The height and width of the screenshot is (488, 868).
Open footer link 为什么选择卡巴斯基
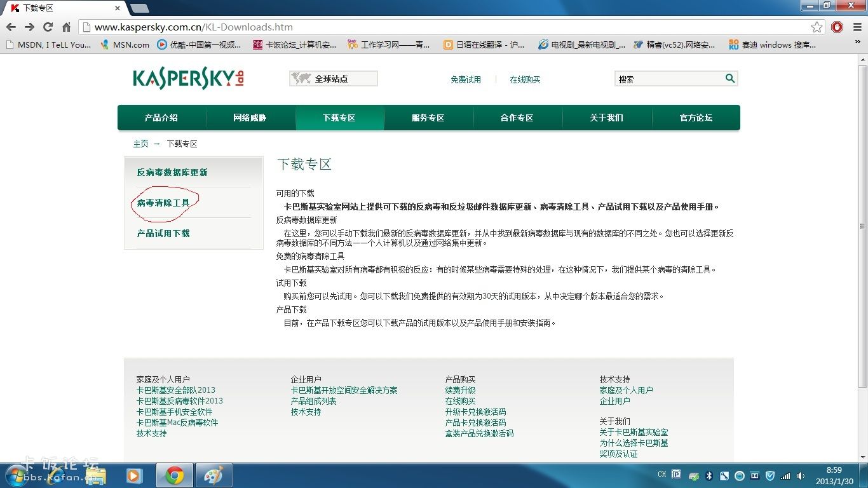pos(634,443)
